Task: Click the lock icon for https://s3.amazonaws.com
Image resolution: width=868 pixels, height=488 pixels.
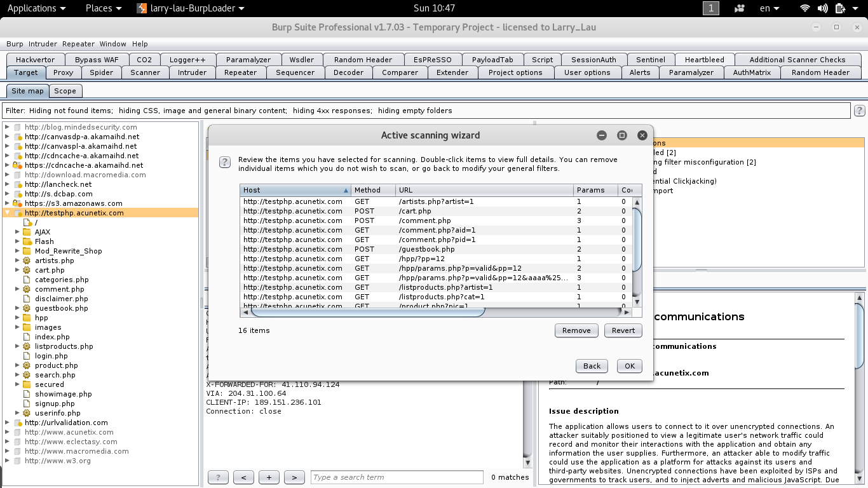Action: pyautogui.click(x=18, y=203)
